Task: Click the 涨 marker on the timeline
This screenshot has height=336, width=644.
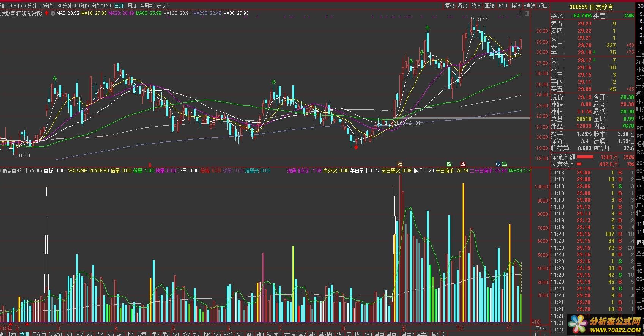Action: click(x=463, y=164)
